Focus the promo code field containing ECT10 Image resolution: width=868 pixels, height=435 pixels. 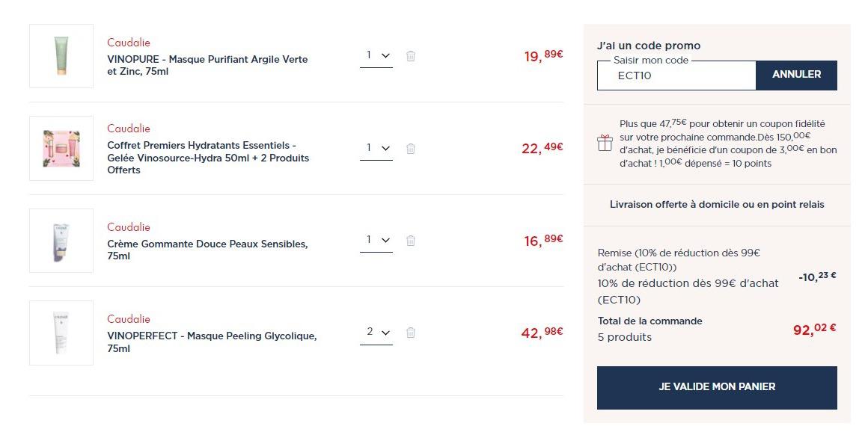click(676, 75)
